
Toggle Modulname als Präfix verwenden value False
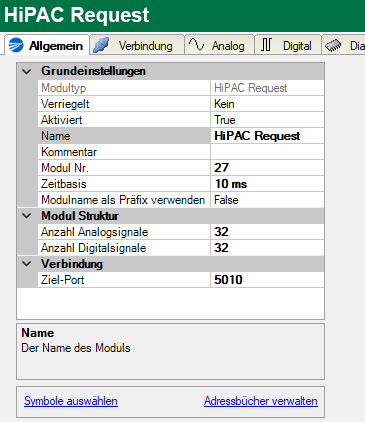click(267, 200)
